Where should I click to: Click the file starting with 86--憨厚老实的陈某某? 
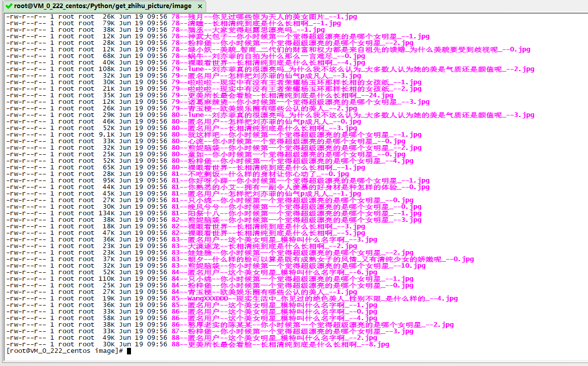click(x=312, y=325)
